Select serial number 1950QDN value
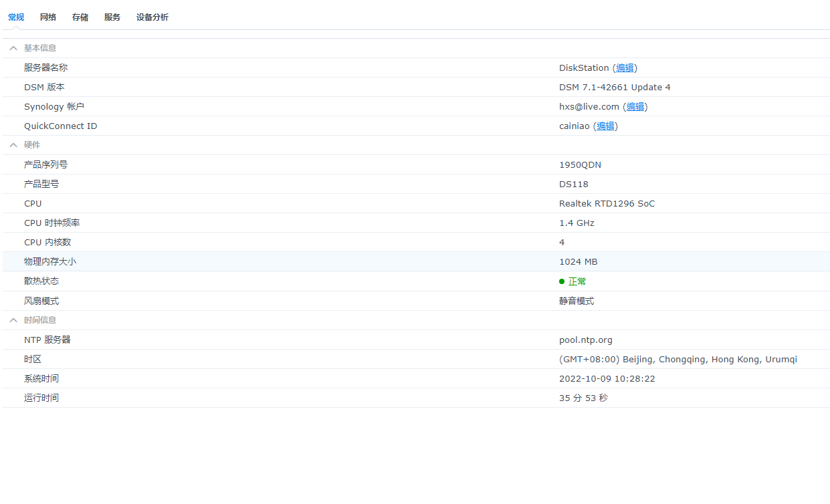The width and height of the screenshot is (830, 504). coord(580,164)
